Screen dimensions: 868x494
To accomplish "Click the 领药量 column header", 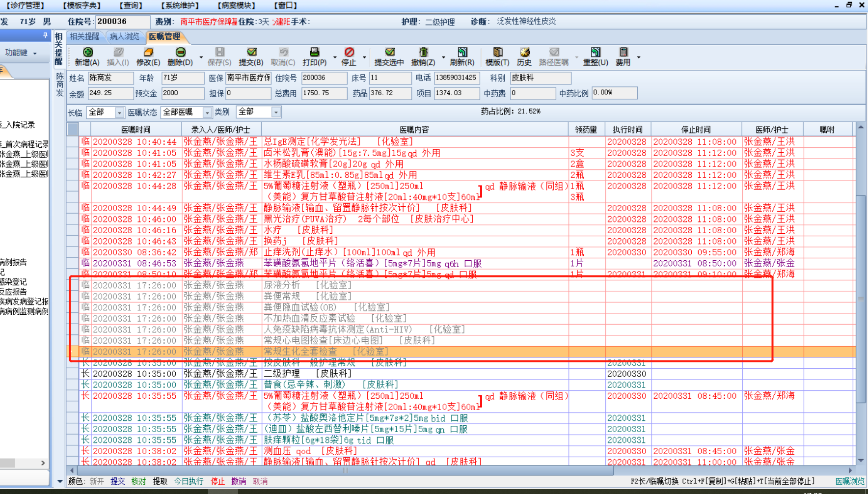I will (x=586, y=130).
